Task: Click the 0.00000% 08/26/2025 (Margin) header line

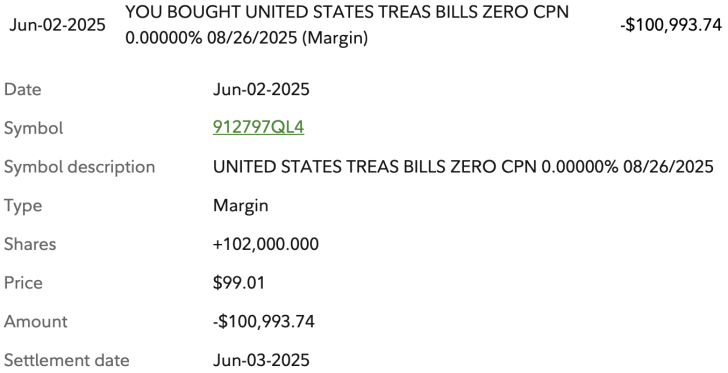Action: 247,38
